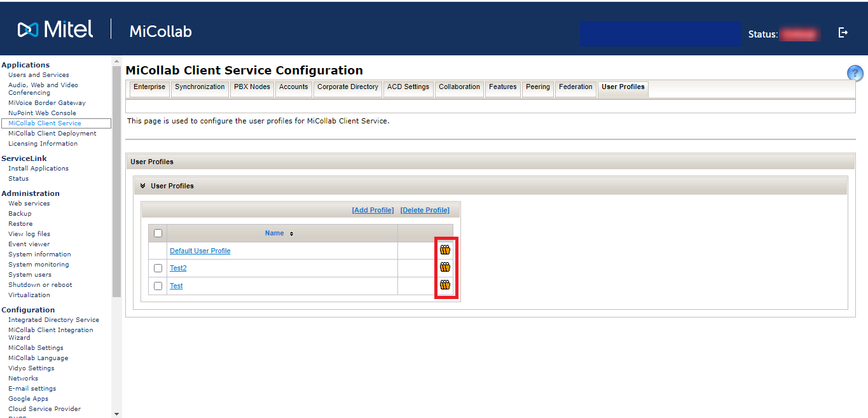Click the Add Profile link
Image resolution: width=868 pixels, height=418 pixels.
click(373, 210)
